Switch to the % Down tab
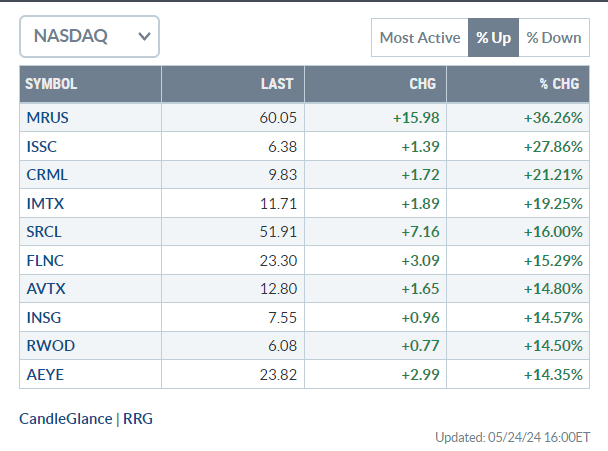Image resolution: width=608 pixels, height=451 pixels. [x=553, y=38]
